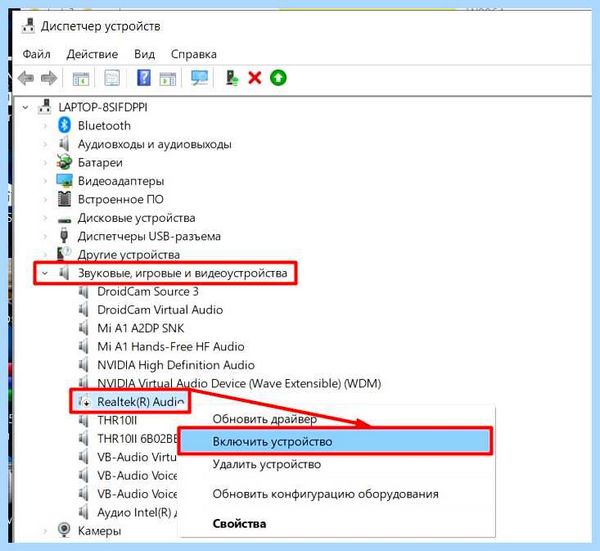
Task: Select the Другие устройства category label
Action: (129, 254)
